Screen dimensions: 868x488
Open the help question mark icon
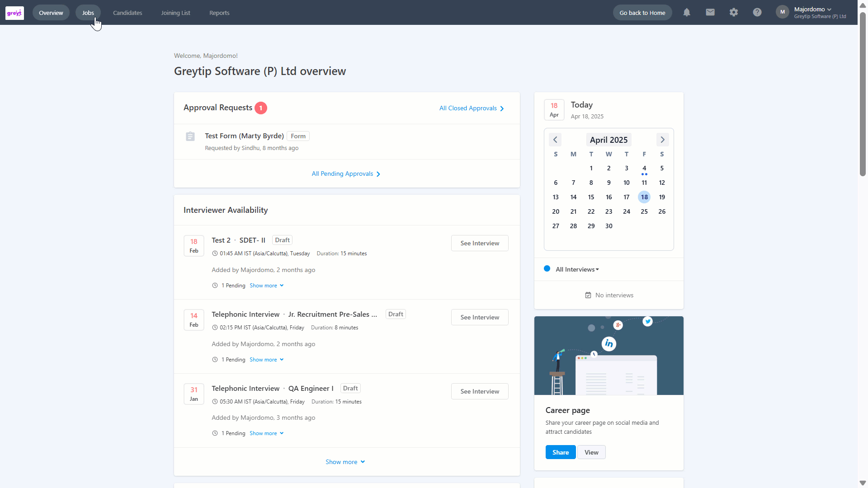tap(757, 13)
